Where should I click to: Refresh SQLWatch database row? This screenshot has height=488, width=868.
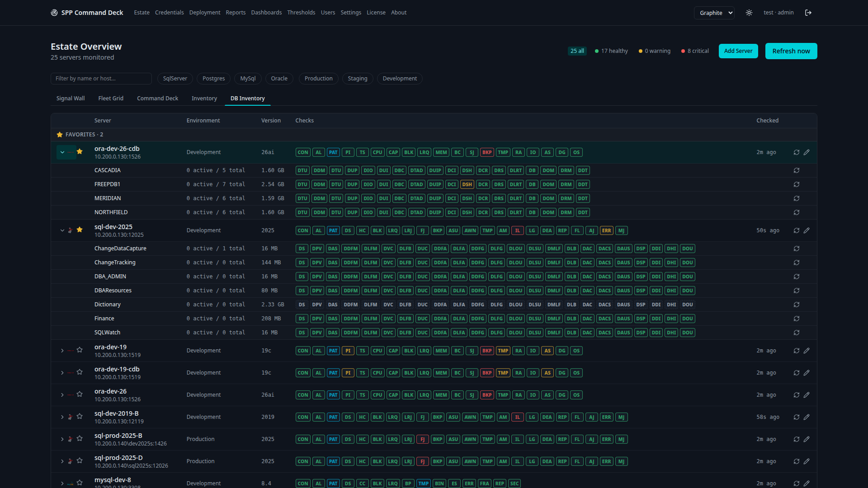tap(797, 333)
